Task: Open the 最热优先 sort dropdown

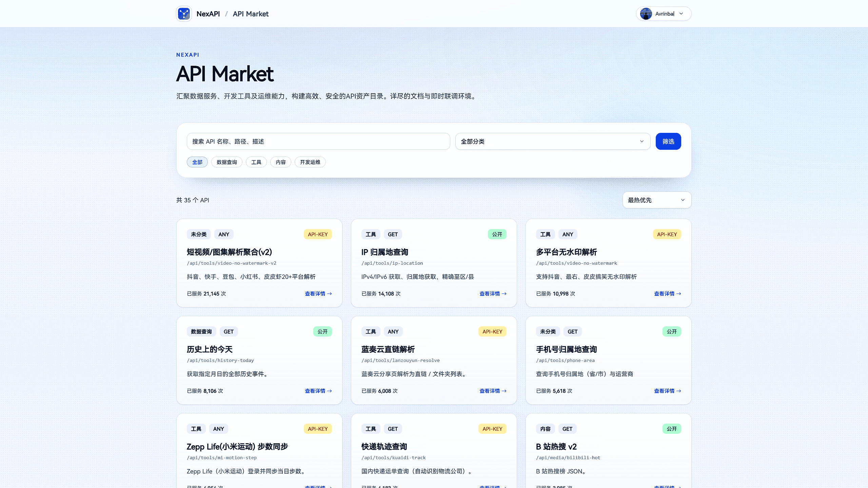Action: (x=656, y=200)
